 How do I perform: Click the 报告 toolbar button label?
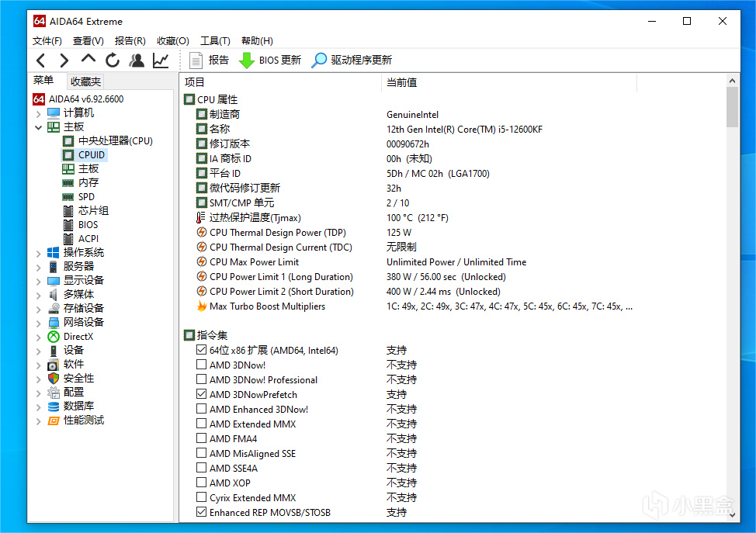[x=218, y=61]
